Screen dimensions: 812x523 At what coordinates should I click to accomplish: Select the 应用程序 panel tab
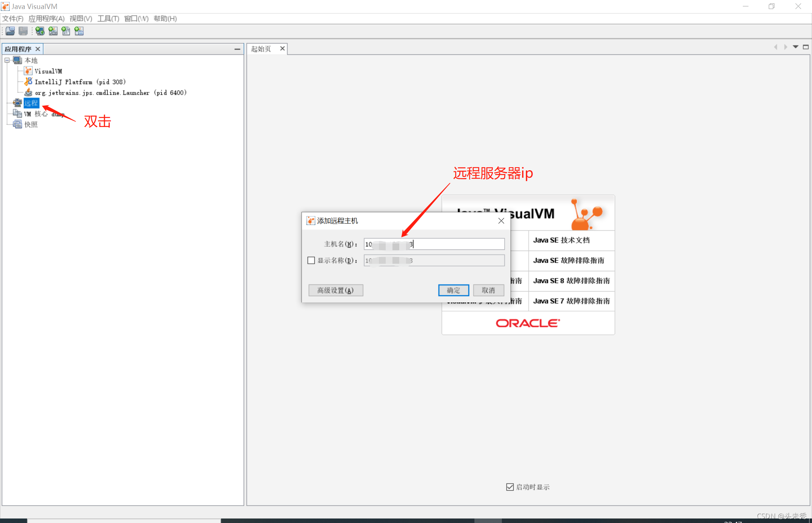pos(18,49)
